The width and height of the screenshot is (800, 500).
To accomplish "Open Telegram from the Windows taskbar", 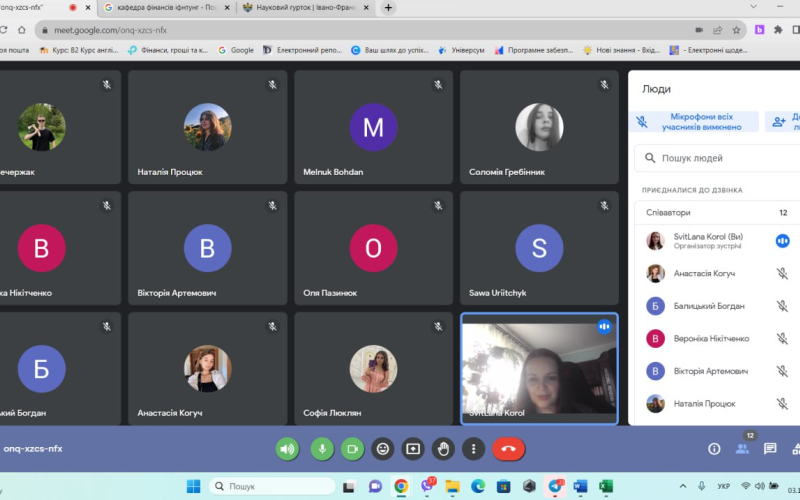I will (556, 486).
